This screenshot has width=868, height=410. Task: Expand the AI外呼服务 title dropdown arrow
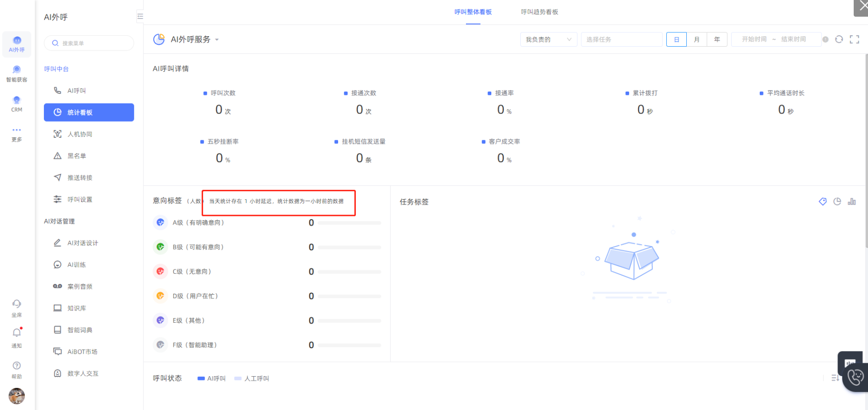pyautogui.click(x=217, y=40)
